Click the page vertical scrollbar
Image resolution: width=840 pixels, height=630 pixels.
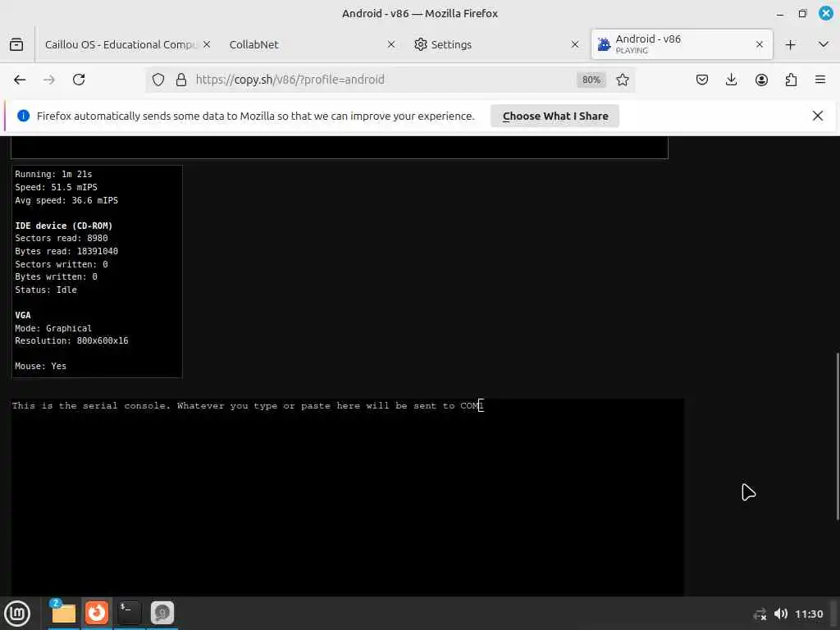[x=838, y=436]
